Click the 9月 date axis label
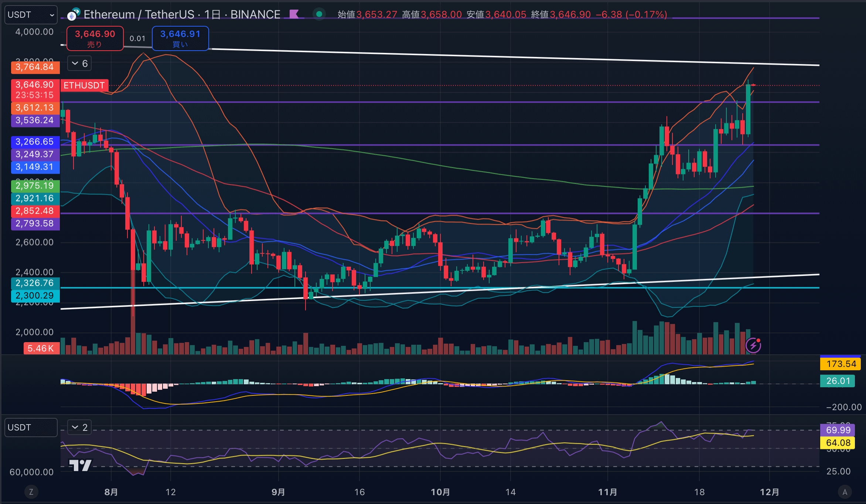The image size is (866, 504). 278,492
